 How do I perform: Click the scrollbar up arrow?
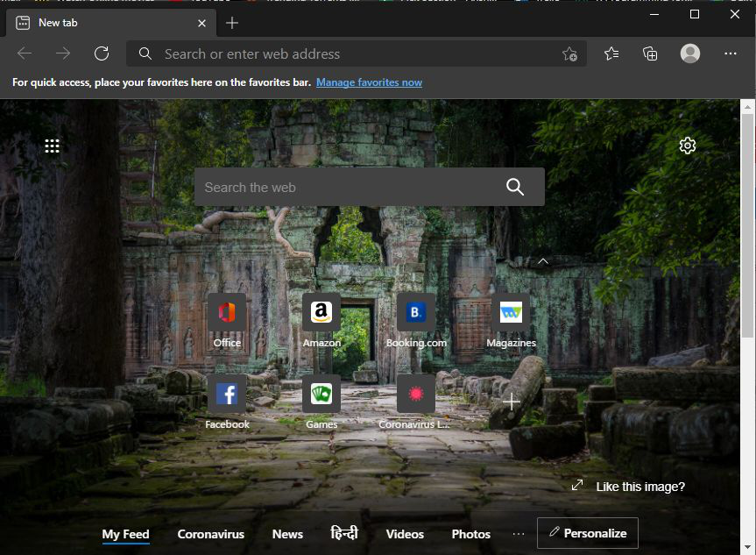747,107
